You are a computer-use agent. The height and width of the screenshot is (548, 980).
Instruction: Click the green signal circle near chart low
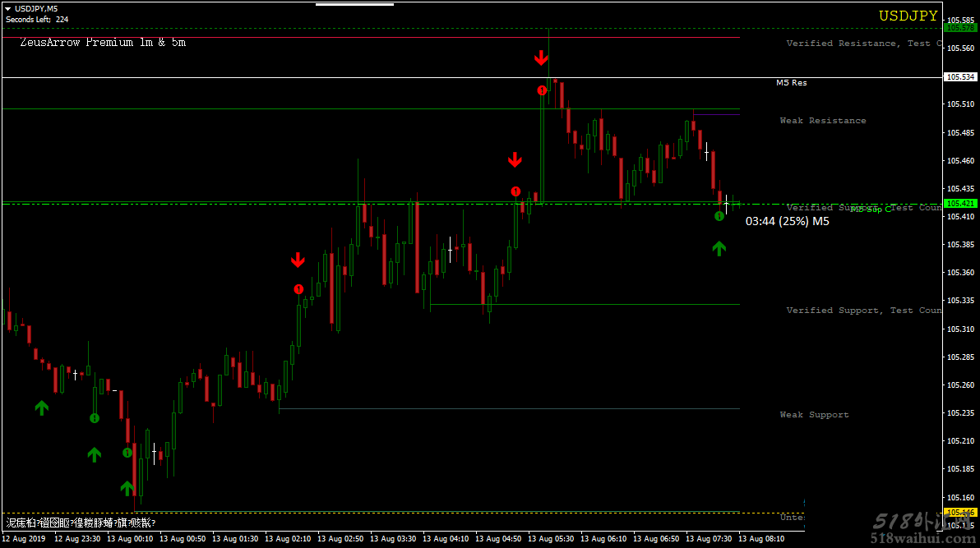coord(127,453)
